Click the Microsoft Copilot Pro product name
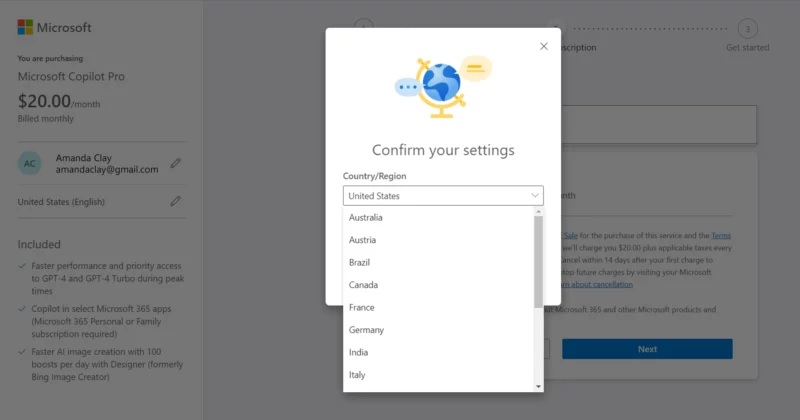800x420 pixels. click(x=71, y=77)
